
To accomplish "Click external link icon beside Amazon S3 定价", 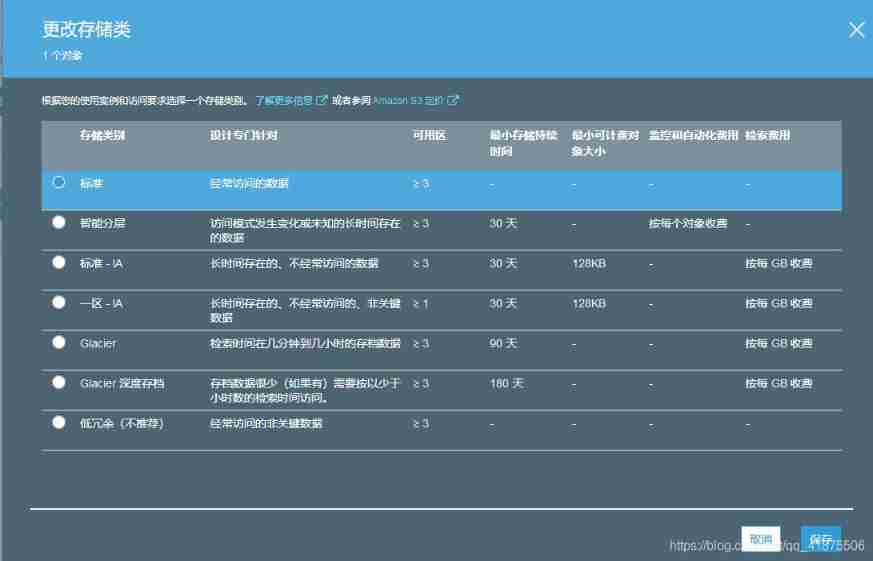I will click(453, 101).
